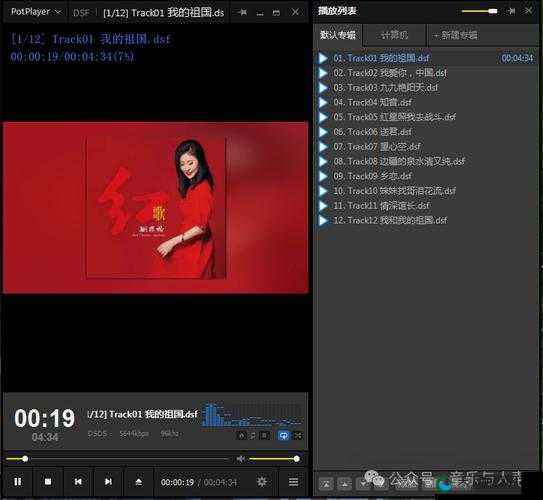Mute audio using the speaker icon
The image size is (543, 500).
[x=240, y=459]
